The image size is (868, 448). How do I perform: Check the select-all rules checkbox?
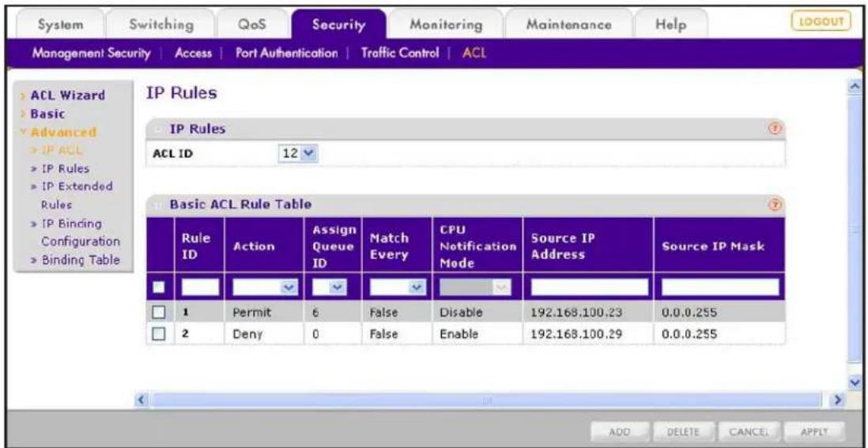(159, 287)
